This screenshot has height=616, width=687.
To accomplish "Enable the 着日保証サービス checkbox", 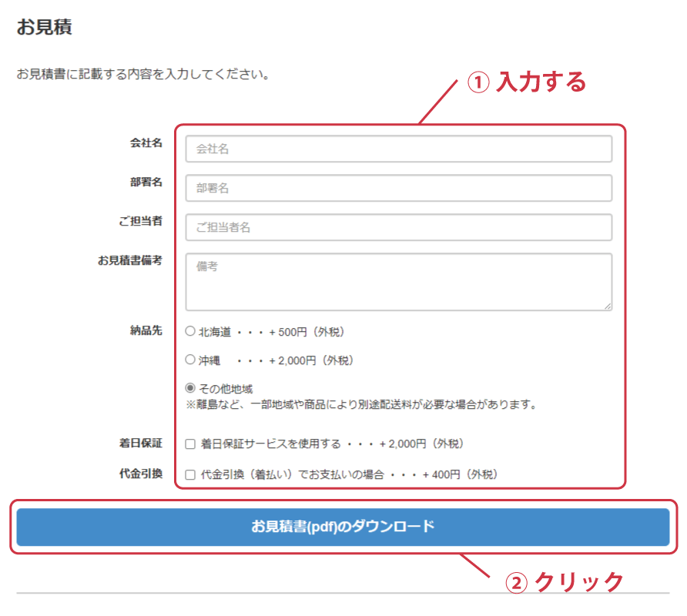I will coord(190,444).
